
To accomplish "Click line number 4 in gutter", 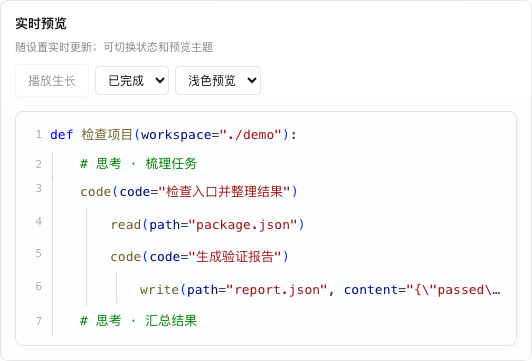I will tap(39, 221).
